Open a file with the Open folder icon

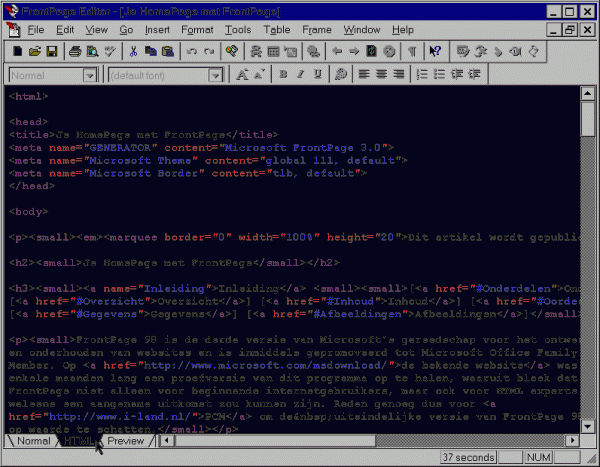coord(34,51)
